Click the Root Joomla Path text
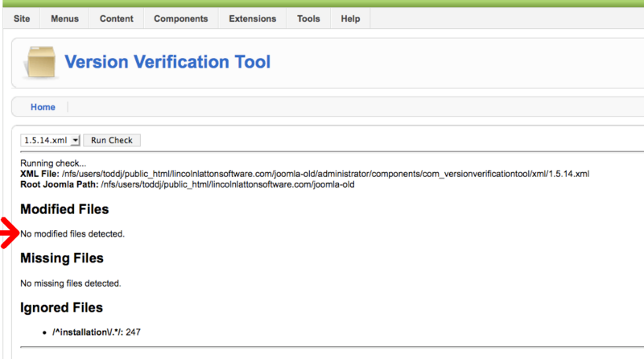The height and width of the screenshot is (359, 644). click(x=188, y=184)
